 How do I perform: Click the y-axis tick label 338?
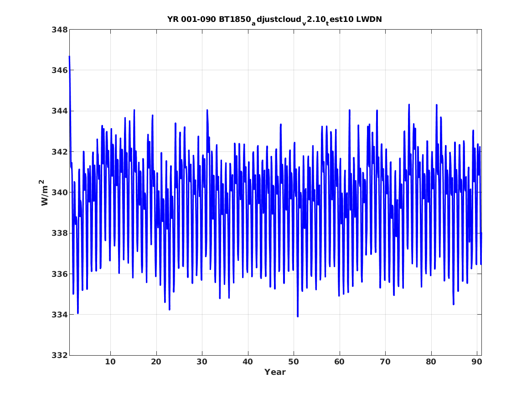(59, 233)
